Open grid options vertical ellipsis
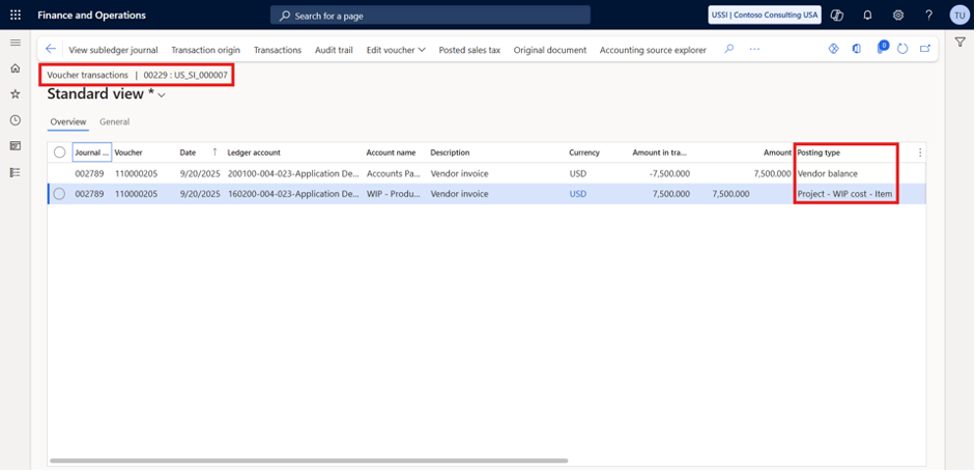The image size is (977, 472). 920,153
